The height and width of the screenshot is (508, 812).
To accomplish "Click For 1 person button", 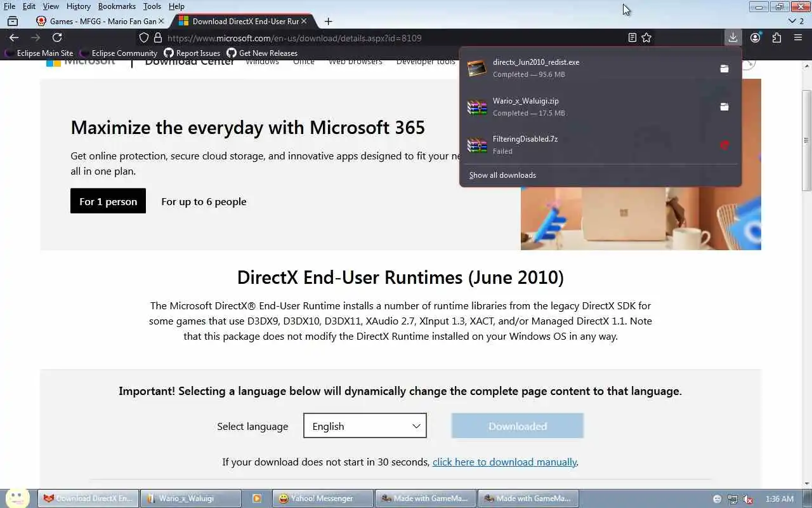I will pyautogui.click(x=108, y=201).
